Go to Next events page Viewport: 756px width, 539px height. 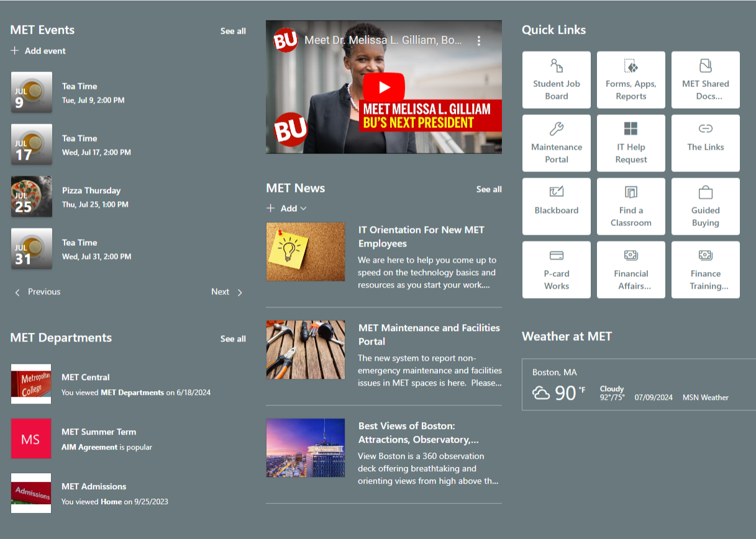(220, 292)
